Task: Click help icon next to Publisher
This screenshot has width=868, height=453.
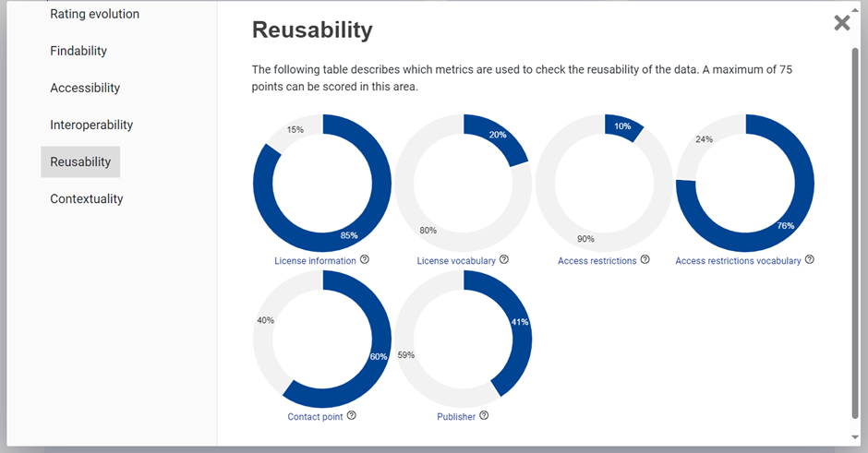Action: point(484,416)
